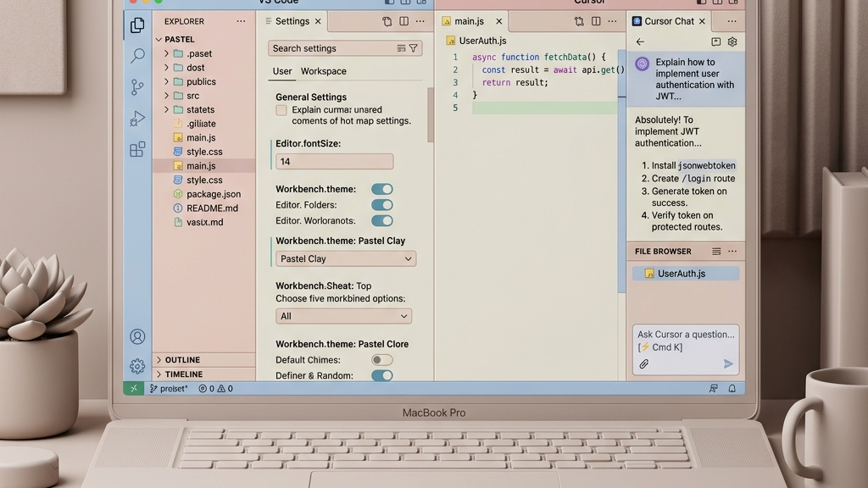The image size is (868, 488).
Task: Open more actions for main.js editor
Action: click(x=612, y=21)
